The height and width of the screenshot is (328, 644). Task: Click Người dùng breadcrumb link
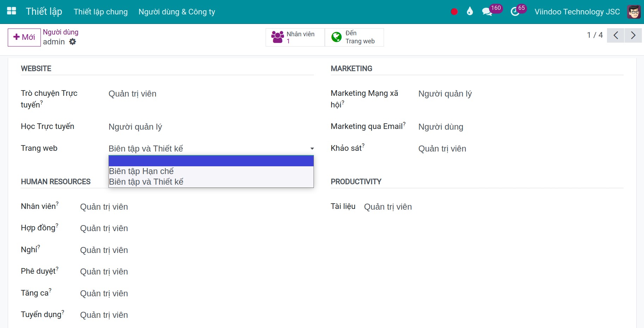(61, 32)
